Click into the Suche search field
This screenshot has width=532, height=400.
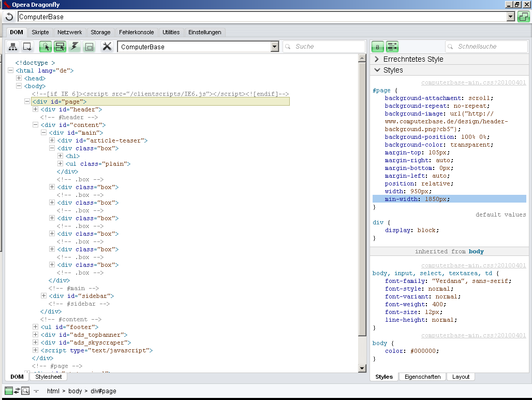(x=324, y=47)
